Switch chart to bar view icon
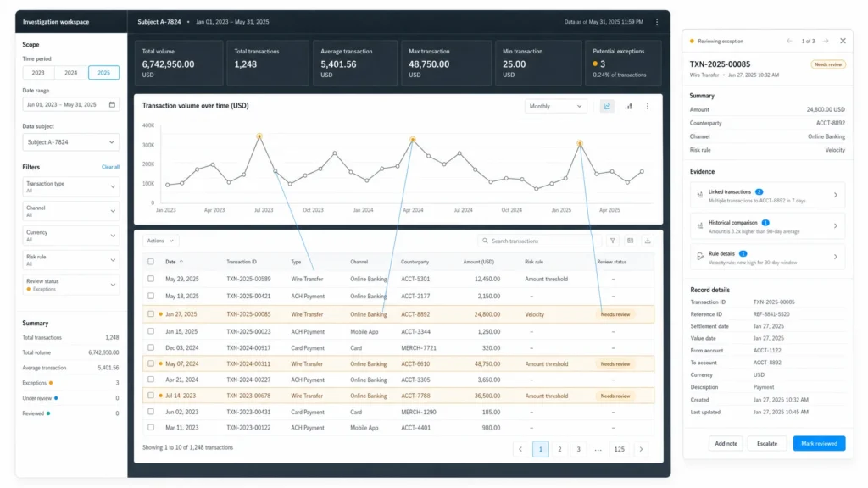 pos(629,106)
